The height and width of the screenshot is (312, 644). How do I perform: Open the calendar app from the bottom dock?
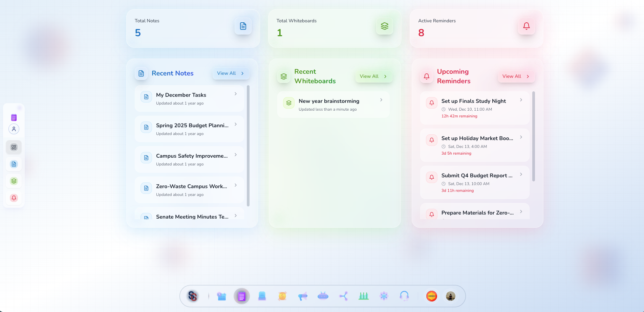[x=221, y=296]
